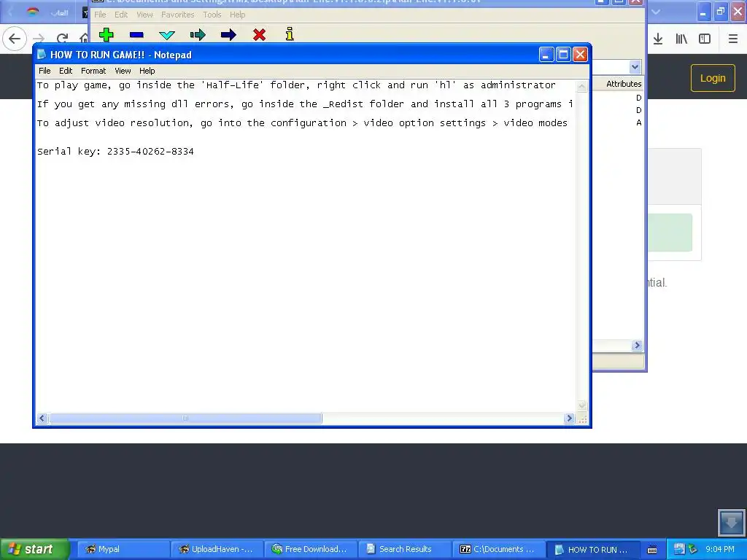747x560 pixels.
Task: Switch to Free Download taskbar button
Action: 309,549
